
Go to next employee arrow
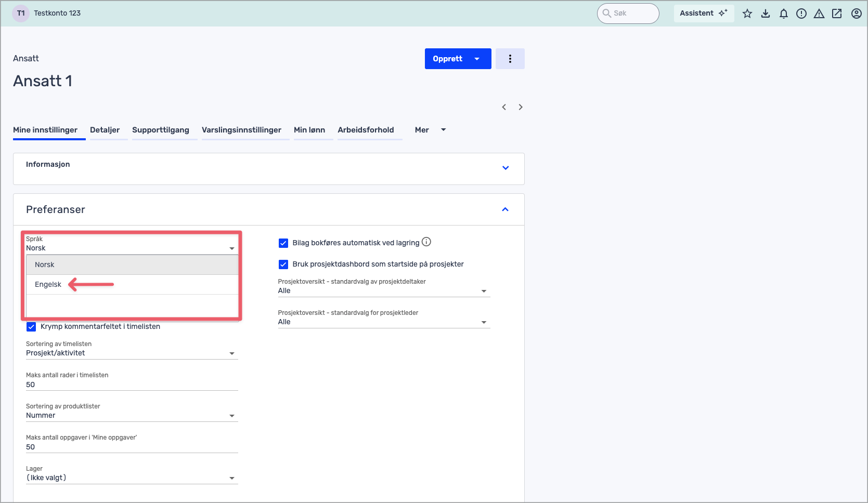click(521, 107)
